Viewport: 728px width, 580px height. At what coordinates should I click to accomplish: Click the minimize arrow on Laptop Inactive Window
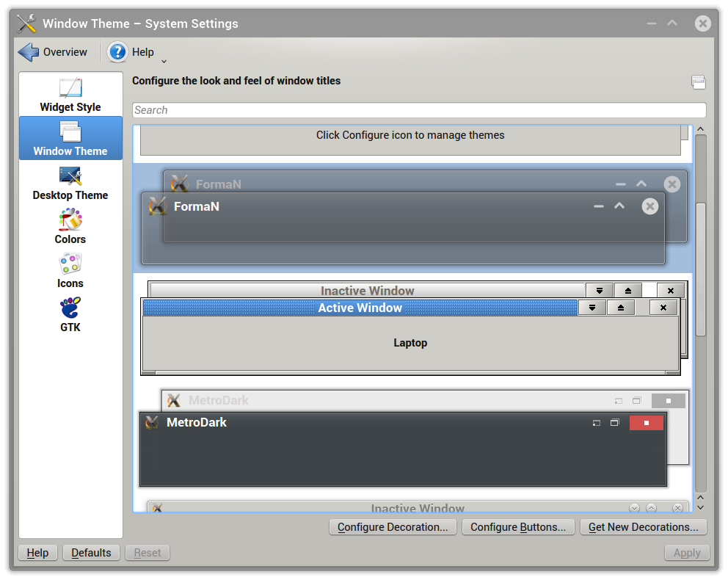click(x=600, y=291)
